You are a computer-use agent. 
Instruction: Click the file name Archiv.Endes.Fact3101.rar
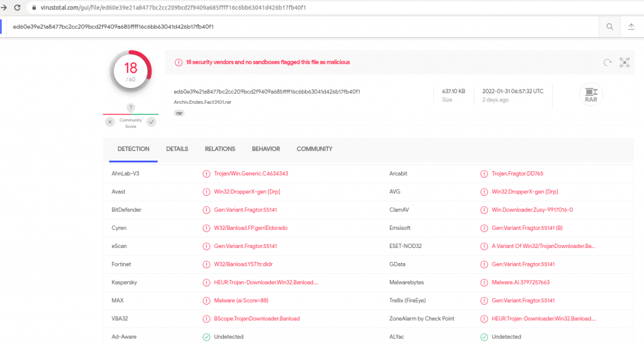coord(203,102)
